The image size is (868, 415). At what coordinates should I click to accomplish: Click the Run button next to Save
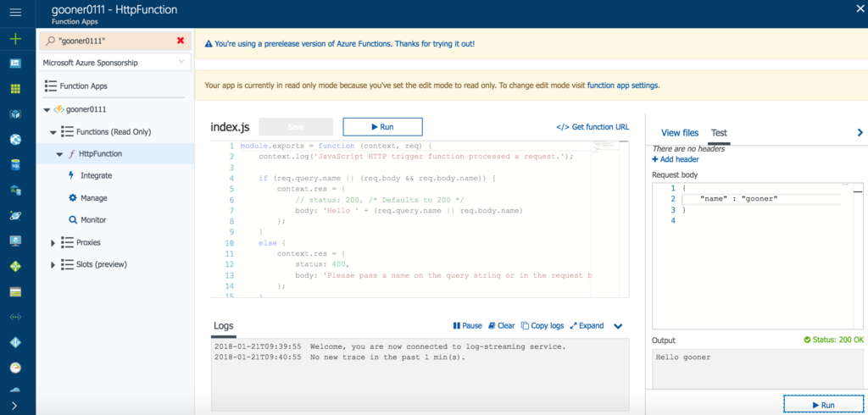click(382, 127)
